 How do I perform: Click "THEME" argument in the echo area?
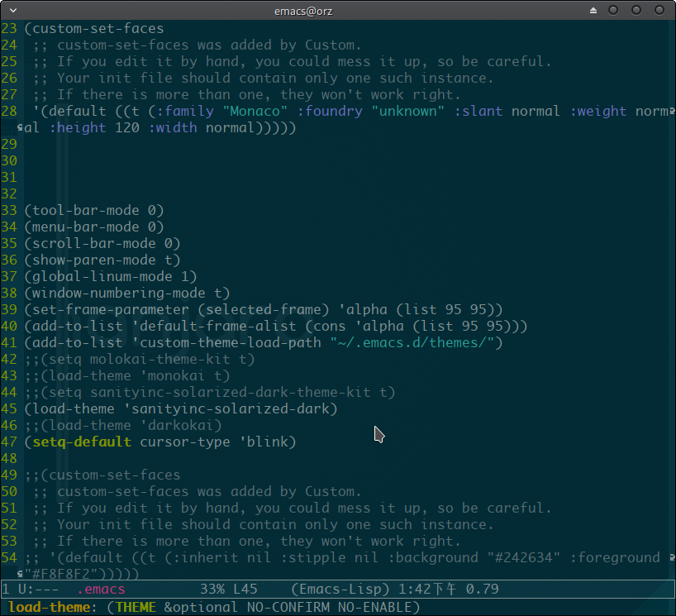[x=136, y=608]
